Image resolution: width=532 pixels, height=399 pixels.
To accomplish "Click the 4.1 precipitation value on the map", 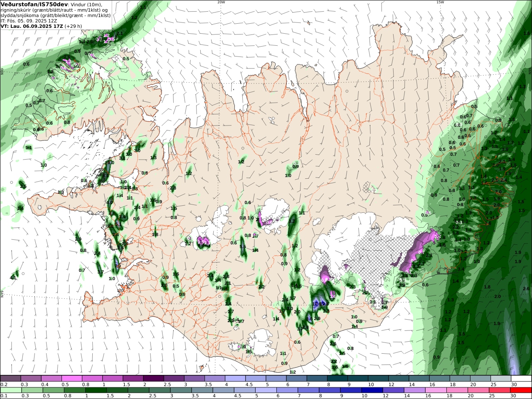I will click(13, 278).
